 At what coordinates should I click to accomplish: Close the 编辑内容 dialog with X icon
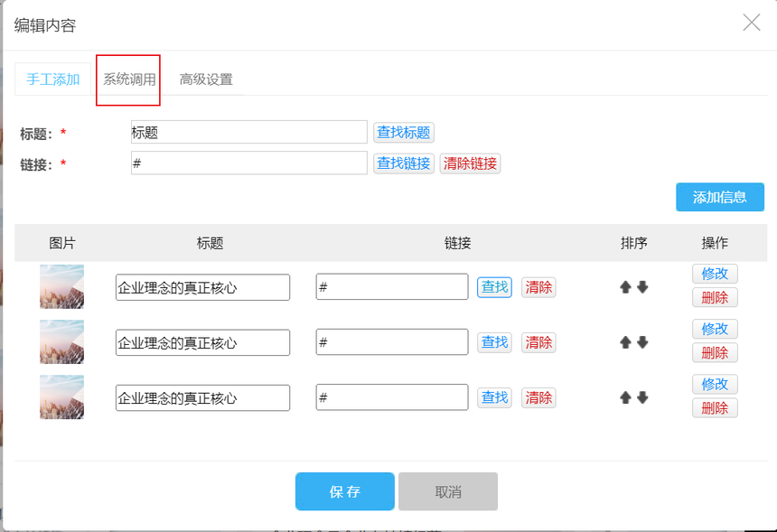752,23
